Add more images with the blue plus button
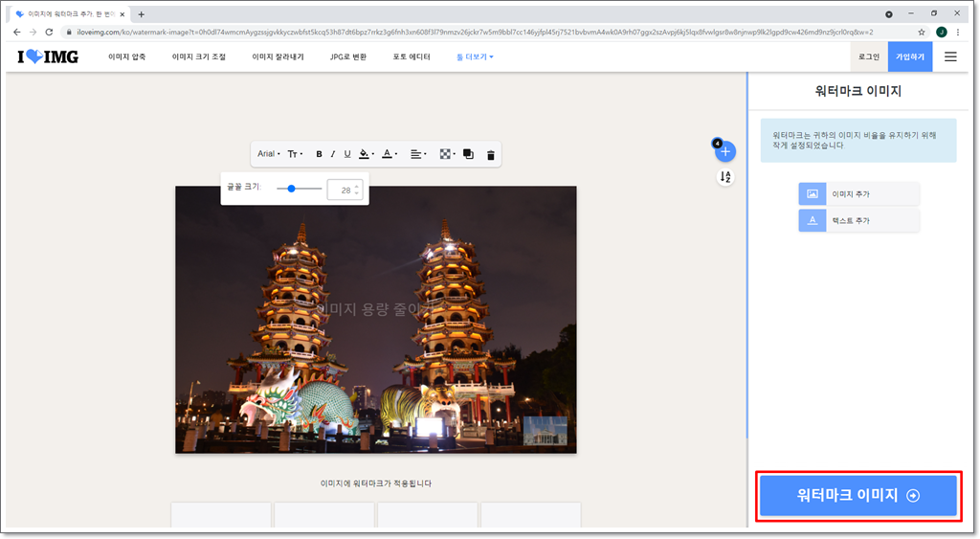 point(725,151)
